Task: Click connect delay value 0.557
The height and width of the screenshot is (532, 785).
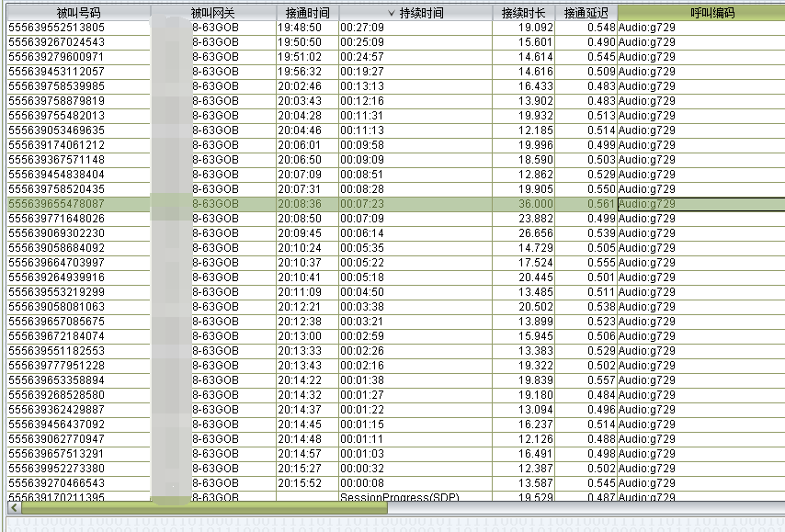Action: [x=601, y=380]
